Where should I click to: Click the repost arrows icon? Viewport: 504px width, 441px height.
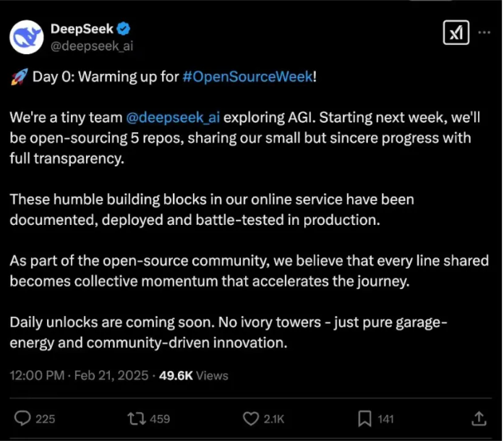135,418
